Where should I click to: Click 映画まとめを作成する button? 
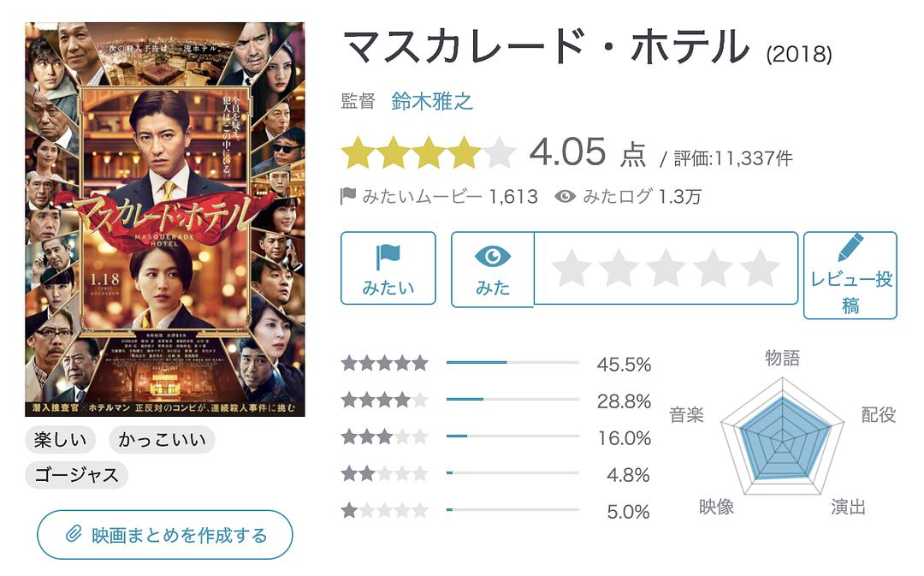(x=165, y=536)
